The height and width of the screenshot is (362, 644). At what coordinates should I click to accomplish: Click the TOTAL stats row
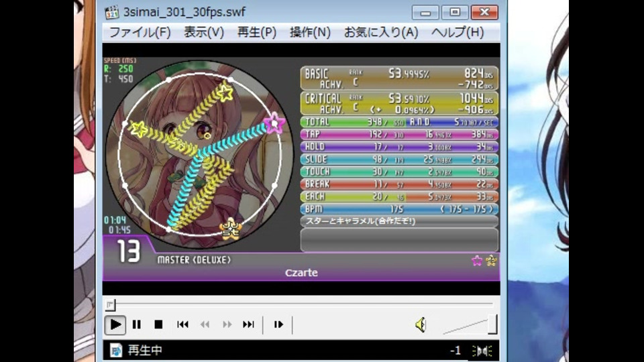pos(399,122)
